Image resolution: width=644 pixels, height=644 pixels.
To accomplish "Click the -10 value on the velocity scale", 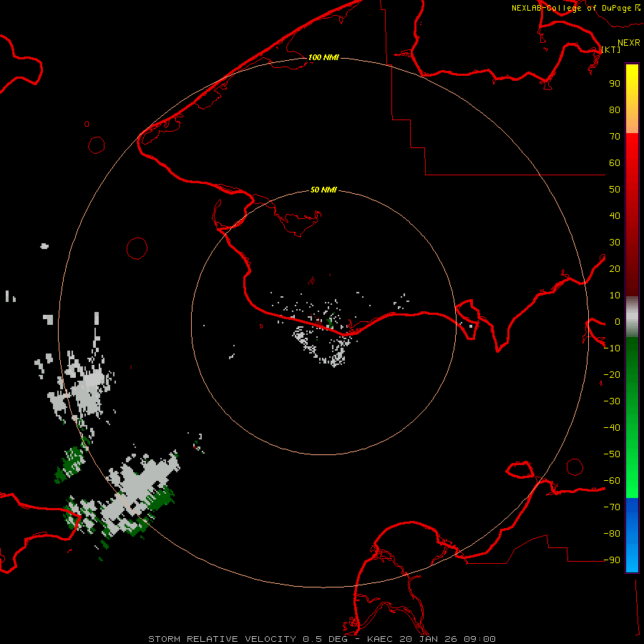I will 612,348.
